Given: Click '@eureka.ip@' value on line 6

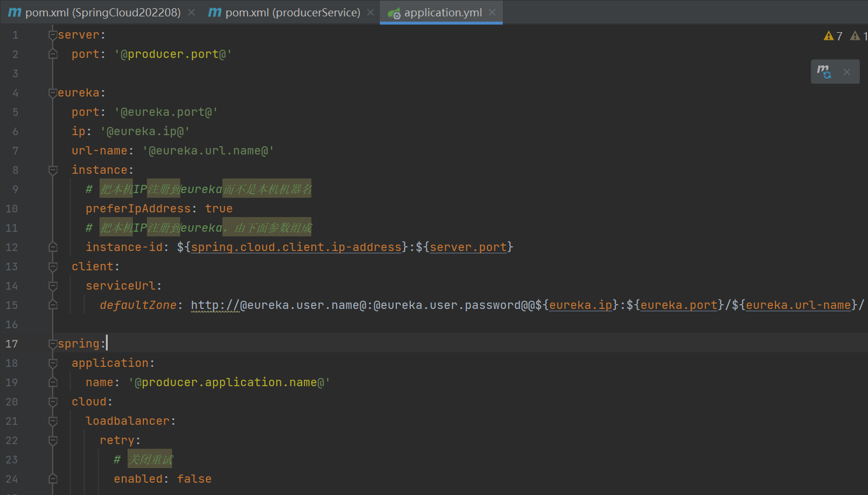Looking at the screenshot, I should (145, 132).
